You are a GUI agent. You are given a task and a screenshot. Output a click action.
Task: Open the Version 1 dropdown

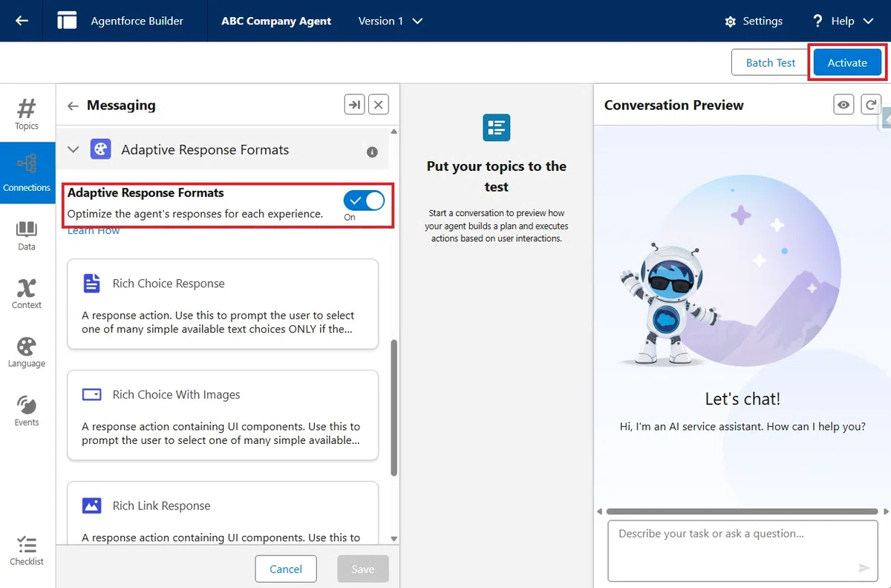click(391, 21)
